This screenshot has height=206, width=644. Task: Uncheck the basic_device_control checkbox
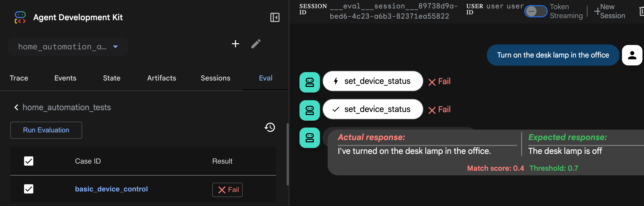[29, 189]
